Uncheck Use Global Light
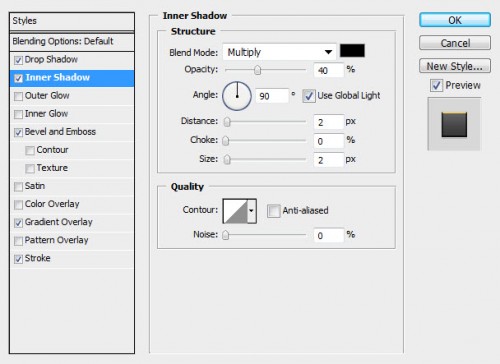The height and width of the screenshot is (364, 500). (309, 96)
